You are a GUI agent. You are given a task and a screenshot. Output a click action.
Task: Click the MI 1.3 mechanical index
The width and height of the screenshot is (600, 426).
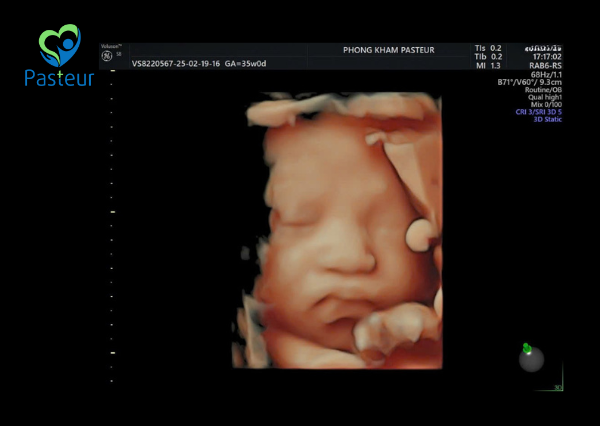[x=488, y=65]
